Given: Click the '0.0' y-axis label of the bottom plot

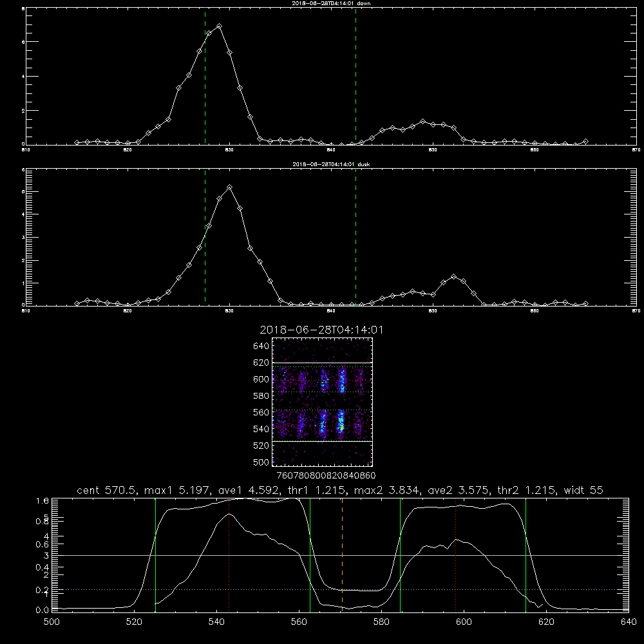Looking at the screenshot, I should tap(43, 611).
